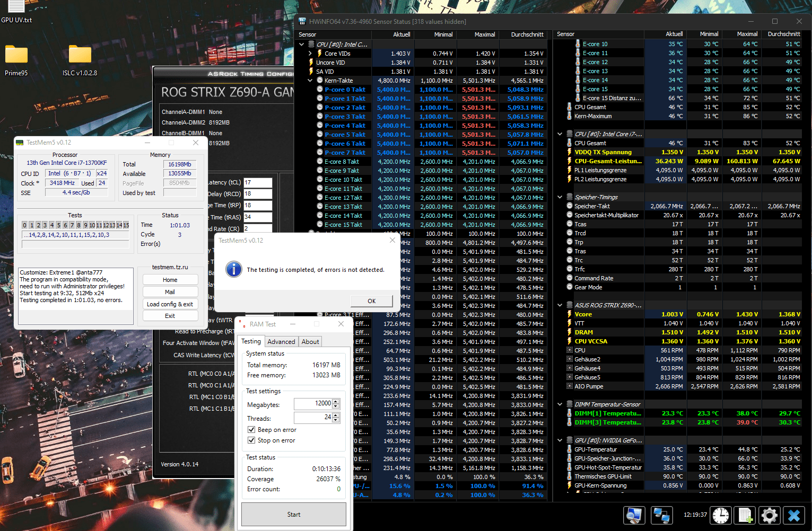Select the Thermisches GPU-Limit row
This screenshot has width=812, height=531.
point(683,476)
